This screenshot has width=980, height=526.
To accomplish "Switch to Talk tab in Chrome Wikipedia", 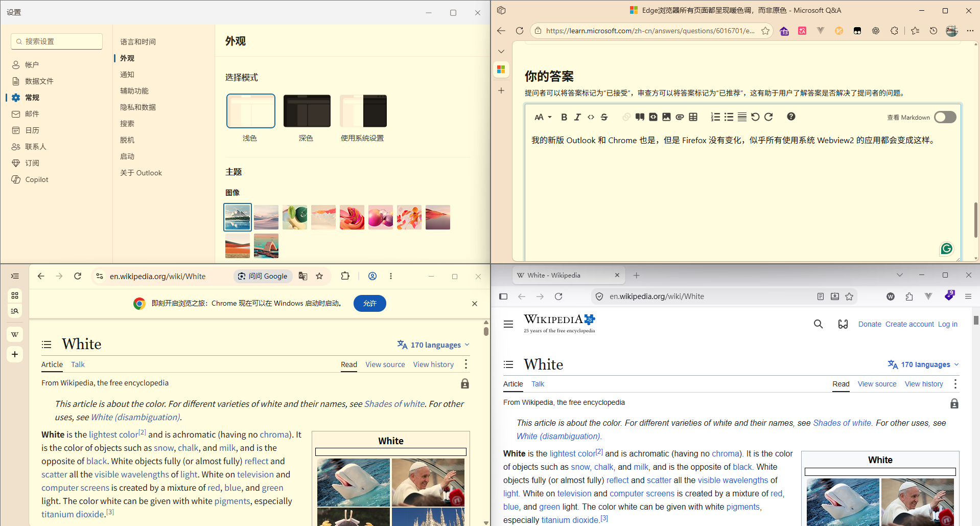I will tap(78, 364).
